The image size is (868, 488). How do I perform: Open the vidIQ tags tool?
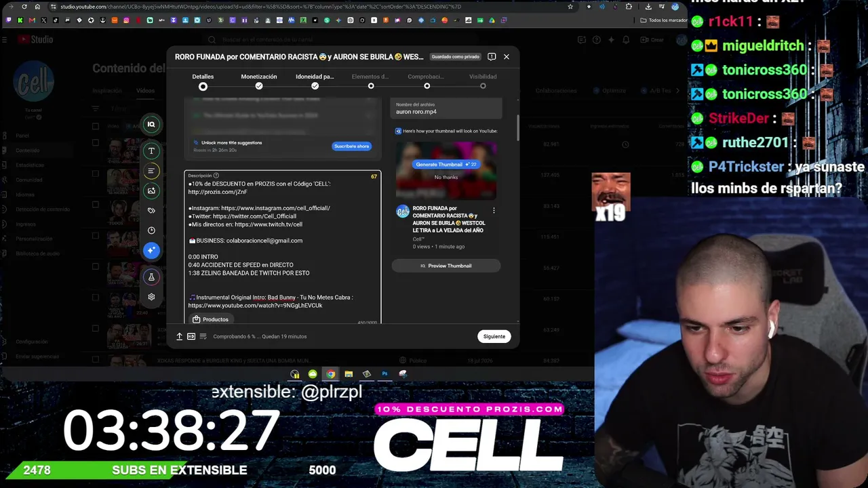151,211
